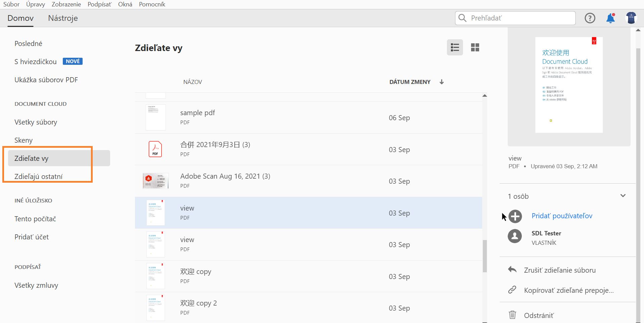
Task: Open the Pomocník menu
Action: [152, 4]
